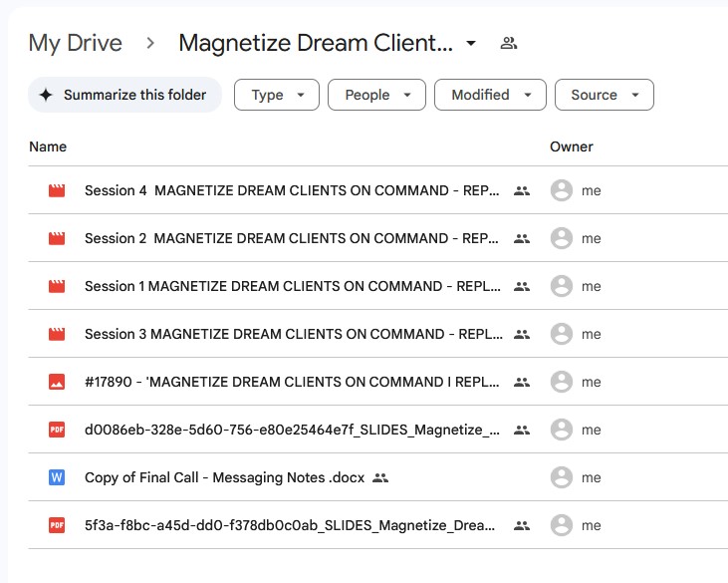The width and height of the screenshot is (728, 583).
Task: Select Copy of Final Call Messaging Notes file
Action: coord(224,477)
